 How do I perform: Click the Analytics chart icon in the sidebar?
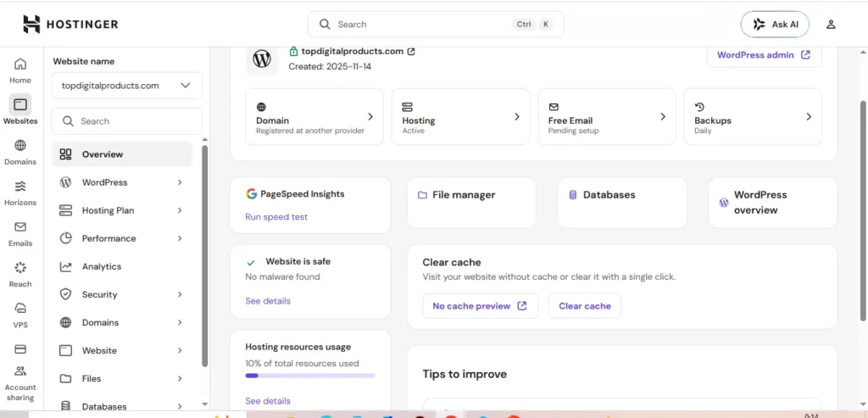[66, 266]
